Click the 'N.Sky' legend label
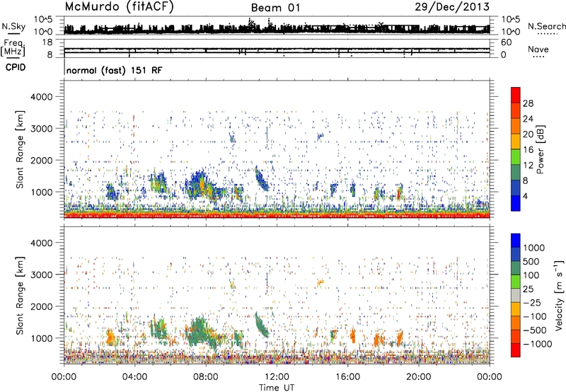566x392 pixels. (x=13, y=26)
